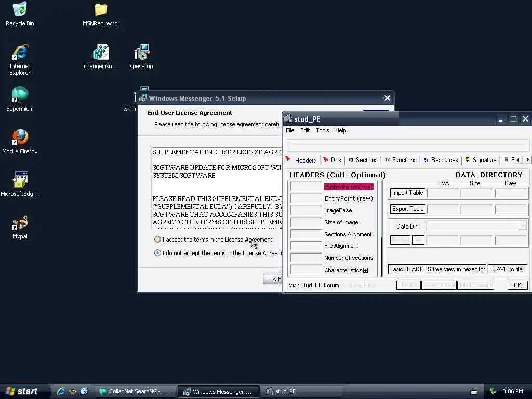Switch to the Resources tab
This screenshot has width=532, height=399.
(x=441, y=160)
